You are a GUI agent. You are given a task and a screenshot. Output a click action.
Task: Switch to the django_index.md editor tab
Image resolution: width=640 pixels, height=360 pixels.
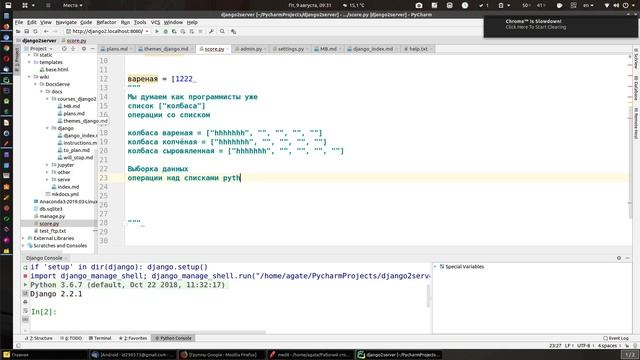pyautogui.click(x=373, y=49)
